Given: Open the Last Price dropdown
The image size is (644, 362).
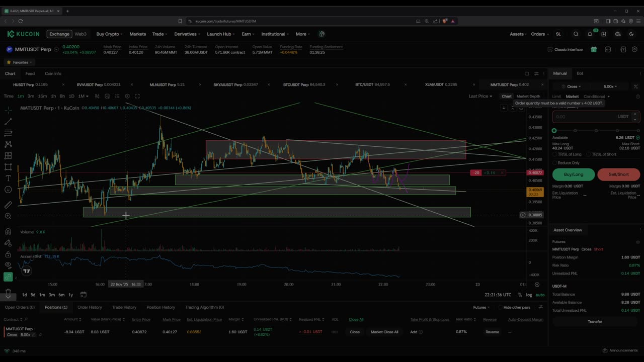Looking at the screenshot, I should pos(480,96).
